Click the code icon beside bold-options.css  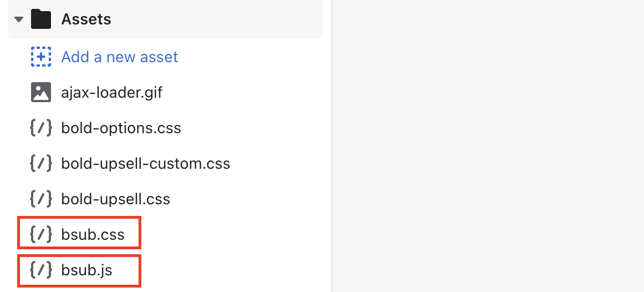41,128
